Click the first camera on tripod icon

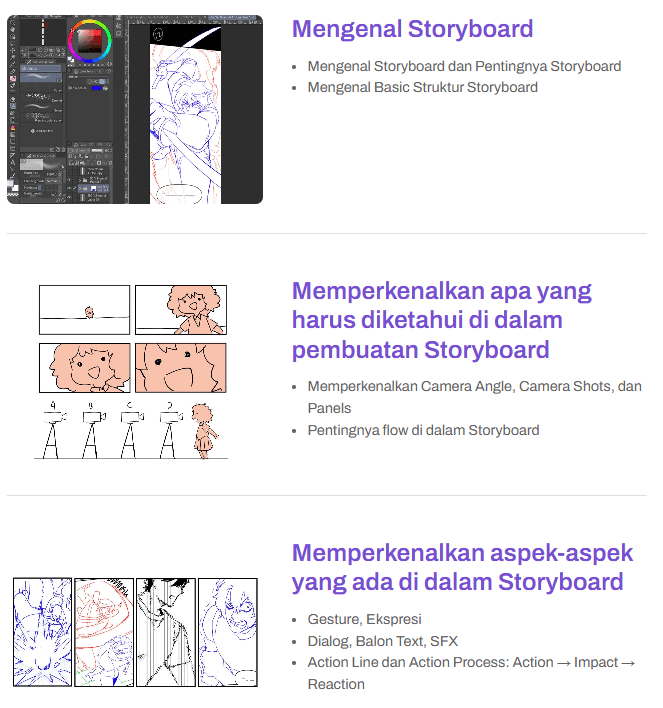coord(54,431)
